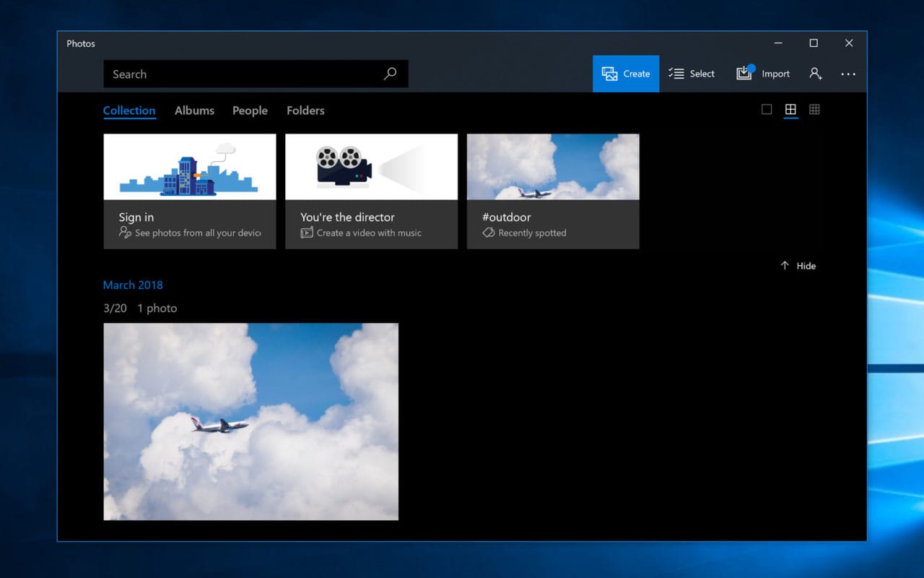This screenshot has width=924, height=578.
Task: Switch to the Folders tab
Action: 305,111
